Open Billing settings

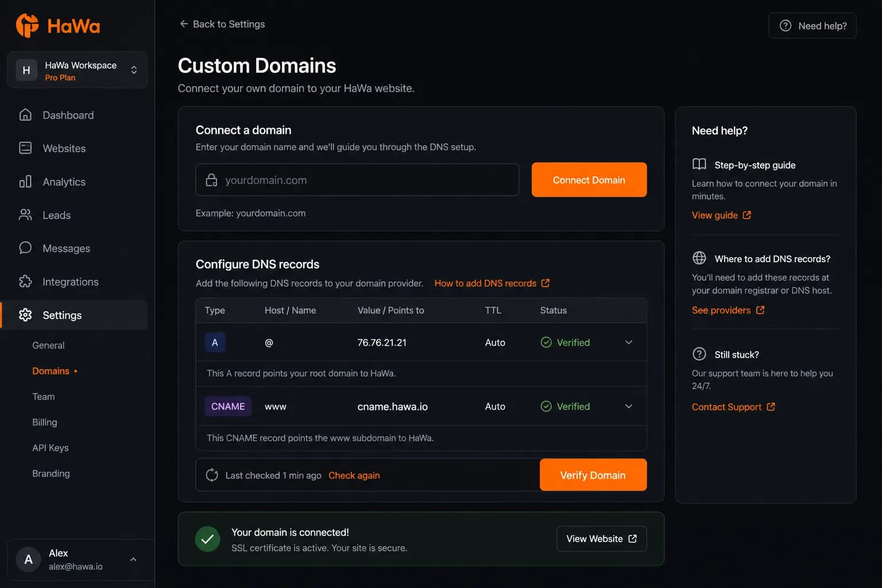[x=45, y=422]
